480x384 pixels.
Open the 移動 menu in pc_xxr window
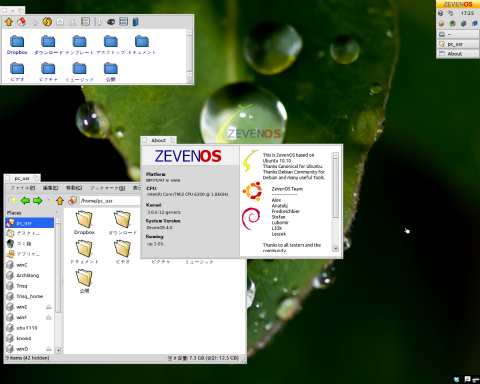[x=74, y=188]
